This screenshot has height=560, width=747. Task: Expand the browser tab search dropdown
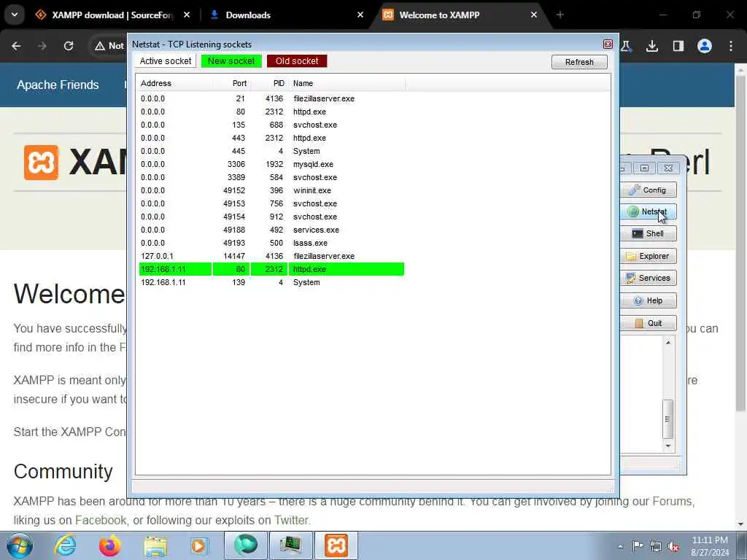pyautogui.click(x=15, y=15)
